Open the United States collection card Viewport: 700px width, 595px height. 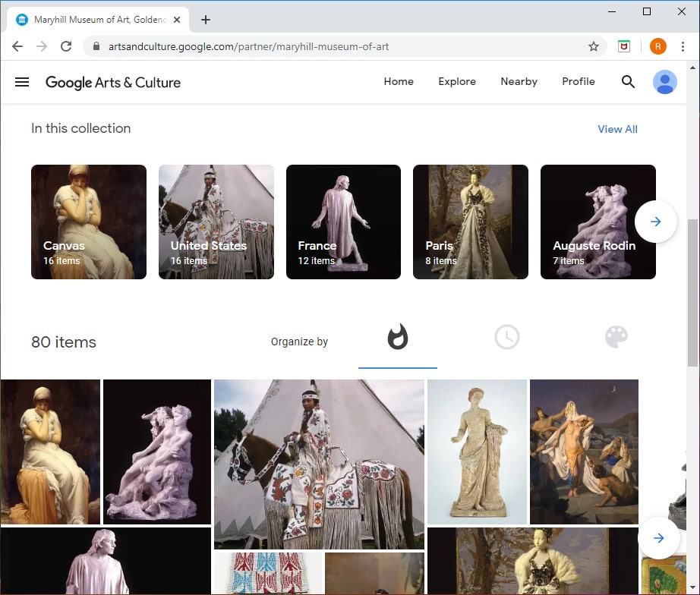click(216, 222)
